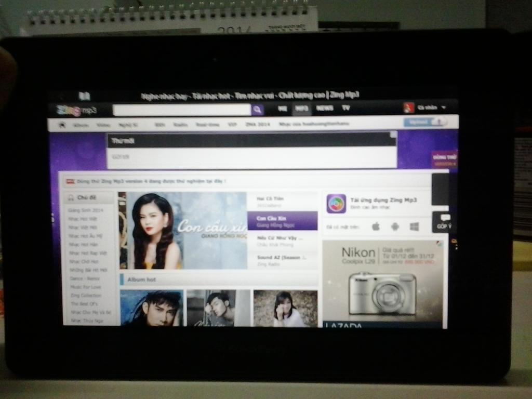532x399 pixels.
Task: Open the home icon in navigation bar
Action: pos(62,125)
